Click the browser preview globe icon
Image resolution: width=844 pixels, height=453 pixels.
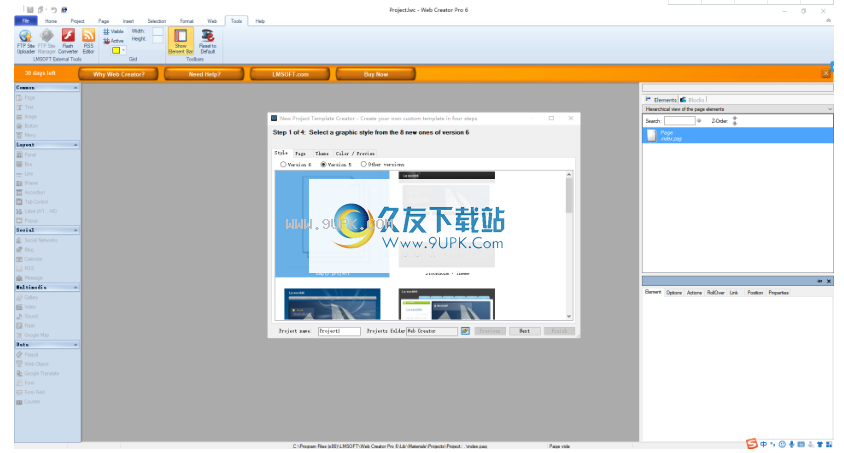tap(64, 10)
